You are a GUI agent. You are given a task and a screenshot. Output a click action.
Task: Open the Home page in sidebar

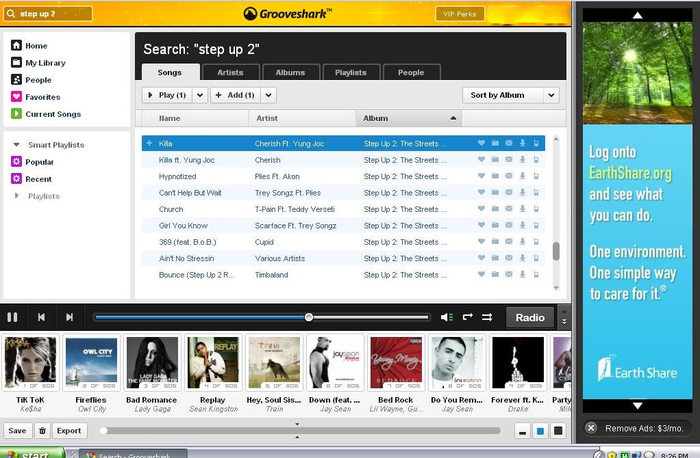[29, 46]
